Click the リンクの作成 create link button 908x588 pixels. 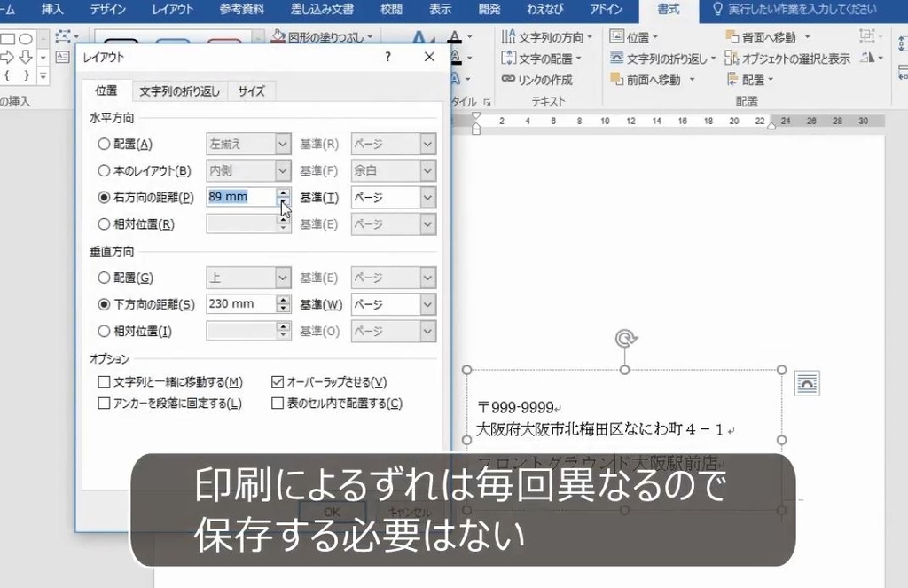[x=536, y=79]
